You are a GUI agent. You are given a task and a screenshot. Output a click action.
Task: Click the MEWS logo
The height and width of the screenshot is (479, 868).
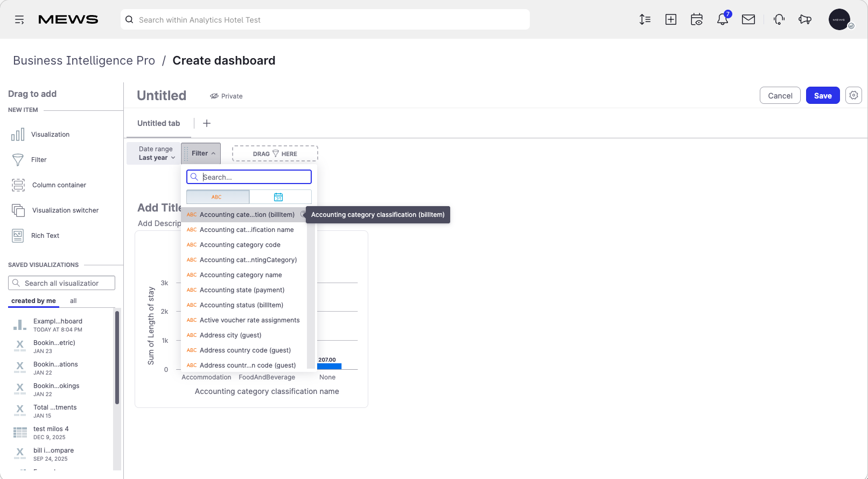coord(68,20)
